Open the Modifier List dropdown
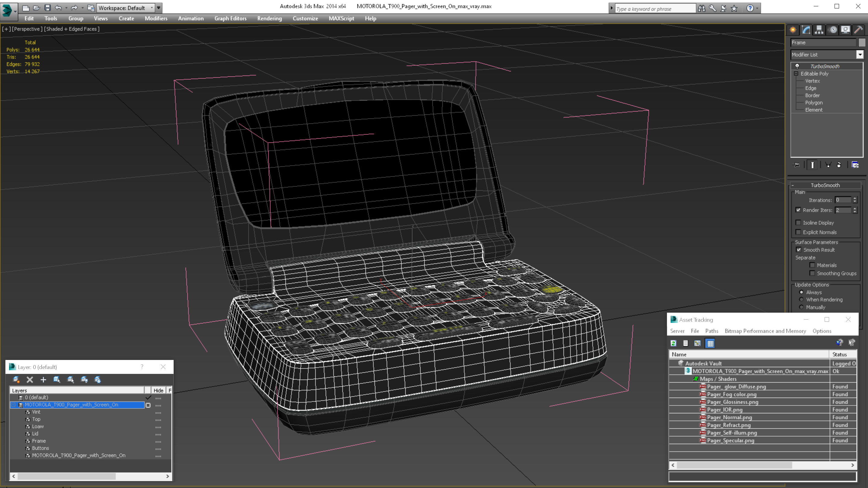The width and height of the screenshot is (868, 488). [x=860, y=55]
